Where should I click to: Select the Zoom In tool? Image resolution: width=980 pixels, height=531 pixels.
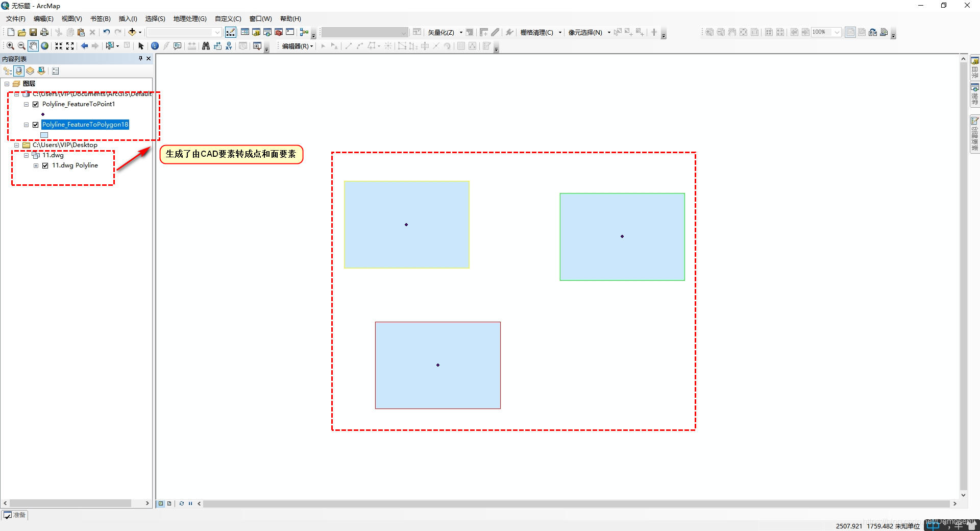10,46
